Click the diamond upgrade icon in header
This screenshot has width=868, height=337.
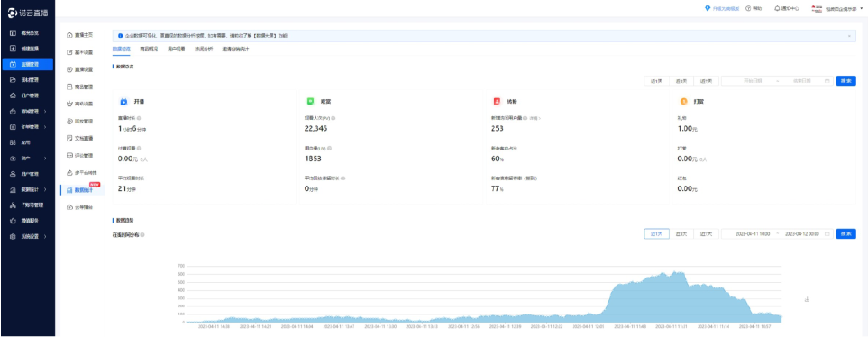tap(708, 8)
